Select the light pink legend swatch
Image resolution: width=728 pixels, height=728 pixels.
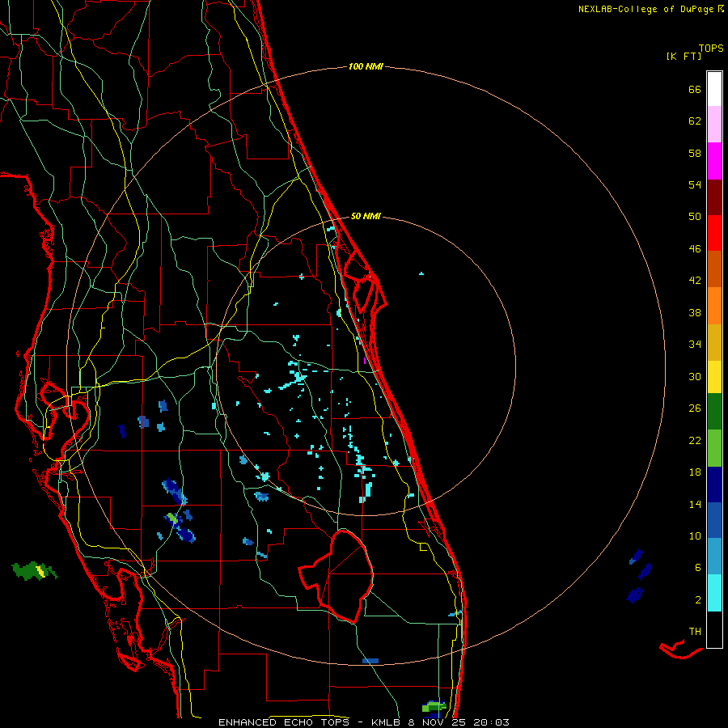pos(714,125)
